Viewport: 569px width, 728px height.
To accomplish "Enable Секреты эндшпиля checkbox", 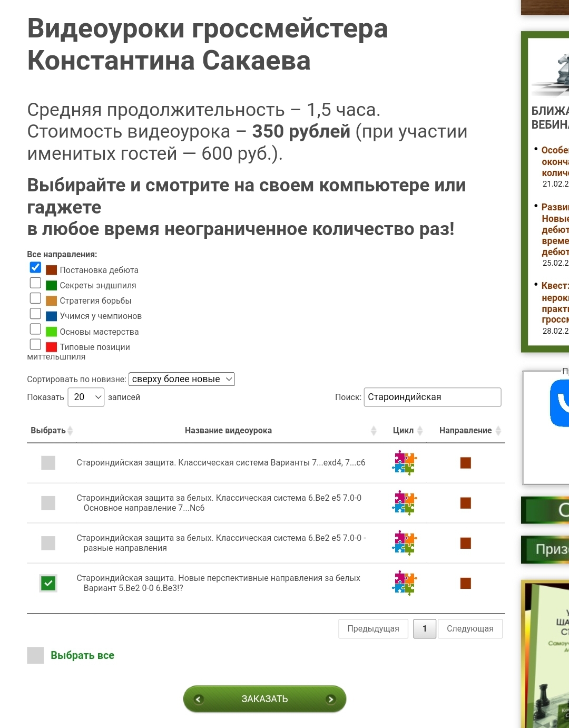I will [x=35, y=283].
